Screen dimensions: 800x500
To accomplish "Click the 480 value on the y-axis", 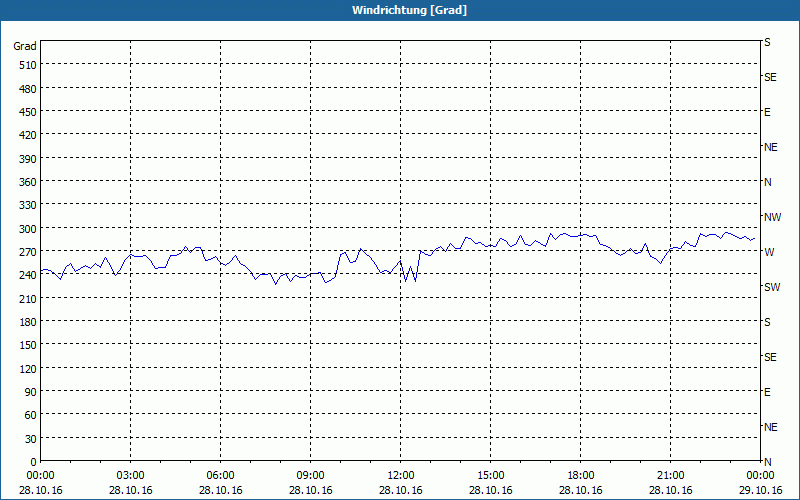I will 28,88.
